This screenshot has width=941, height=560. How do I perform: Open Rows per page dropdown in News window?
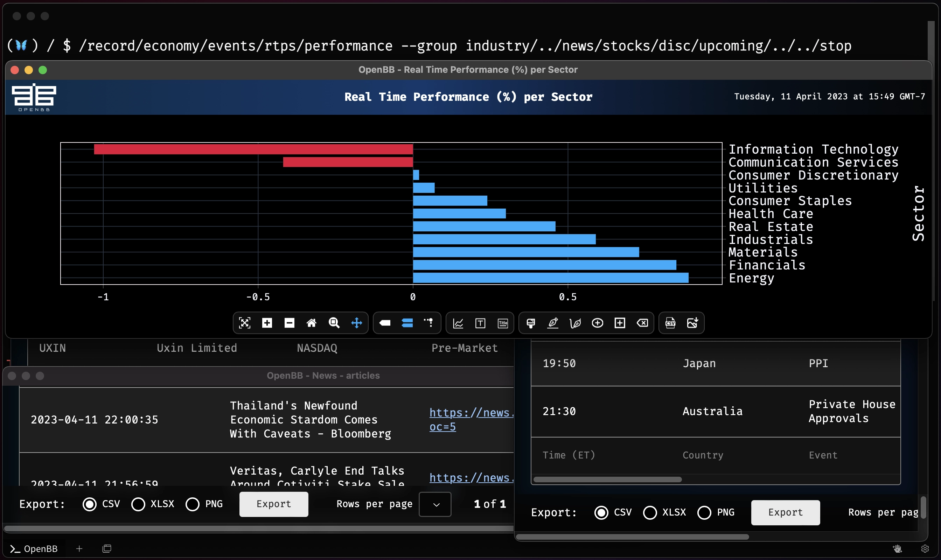point(435,504)
